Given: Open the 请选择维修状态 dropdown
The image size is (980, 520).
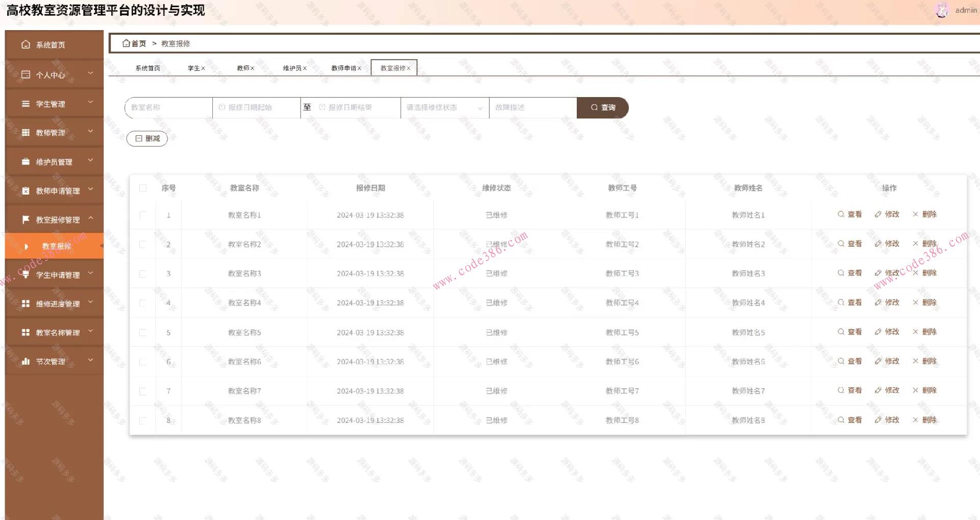Looking at the screenshot, I should point(444,108).
